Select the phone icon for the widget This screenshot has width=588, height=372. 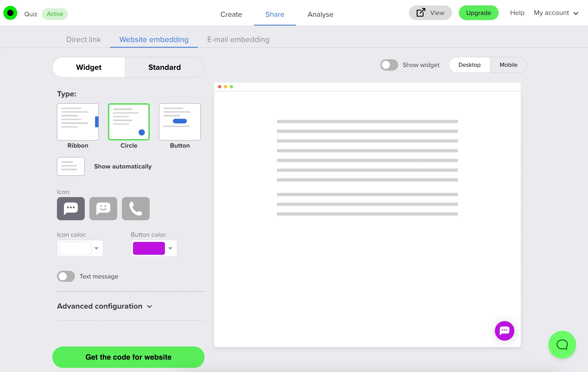click(x=136, y=209)
